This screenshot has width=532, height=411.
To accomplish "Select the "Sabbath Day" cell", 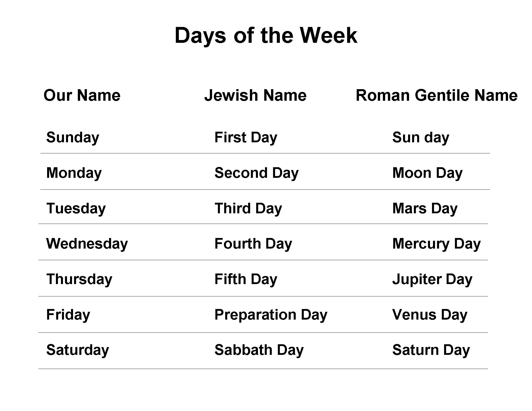I will click(259, 350).
